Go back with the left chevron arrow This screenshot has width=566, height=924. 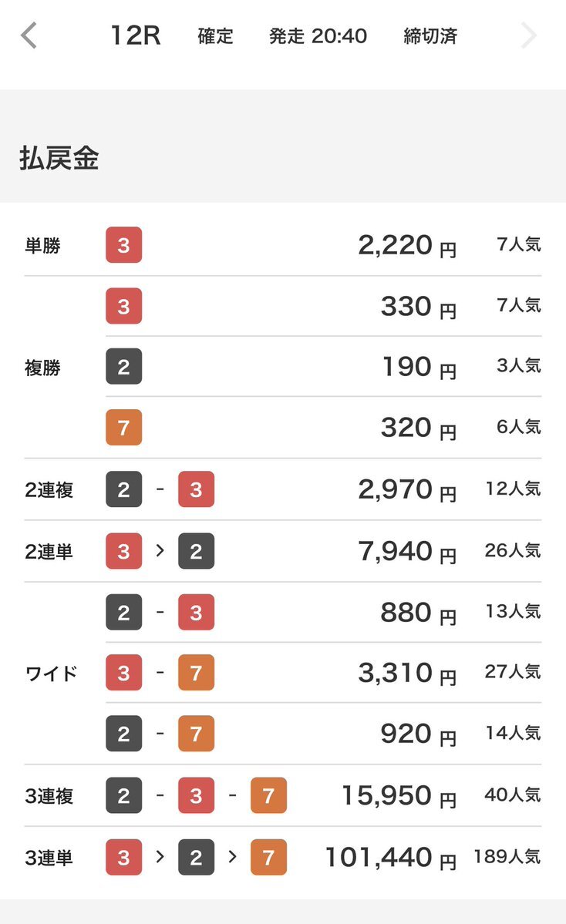(29, 35)
